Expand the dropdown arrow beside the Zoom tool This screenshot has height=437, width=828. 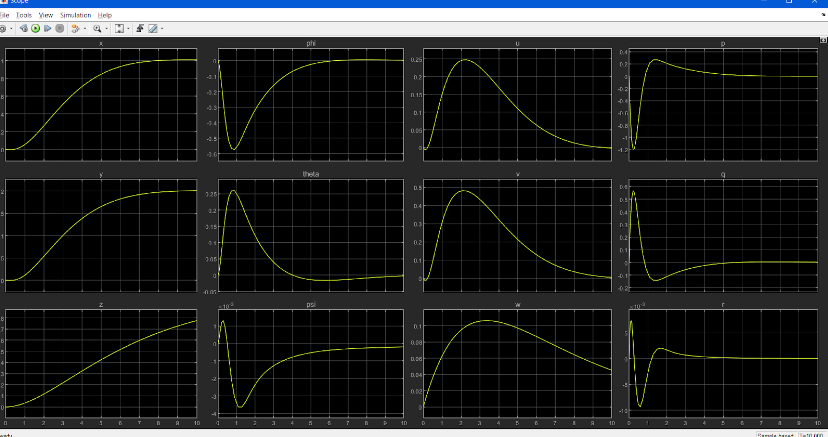106,29
